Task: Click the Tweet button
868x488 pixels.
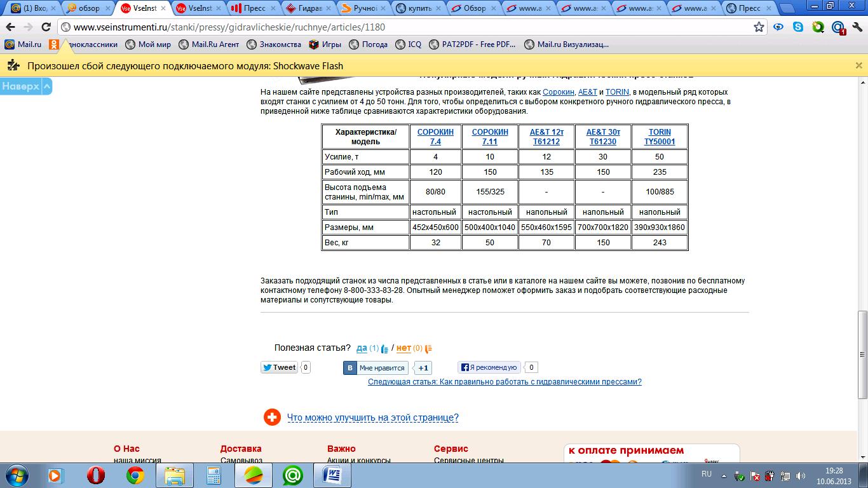Action: tap(279, 367)
